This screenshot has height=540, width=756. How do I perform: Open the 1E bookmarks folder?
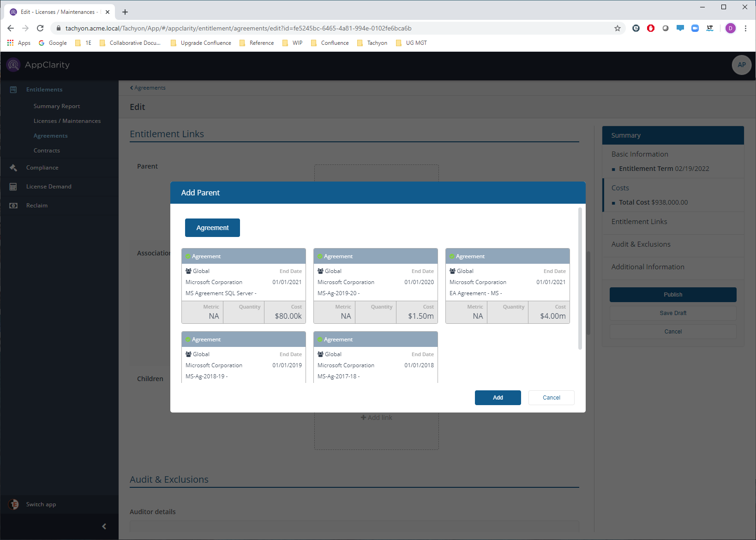(84, 43)
